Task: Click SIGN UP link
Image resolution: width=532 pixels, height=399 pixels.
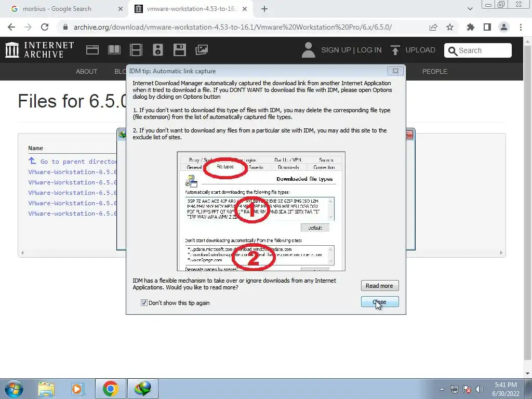Action: pos(336,50)
